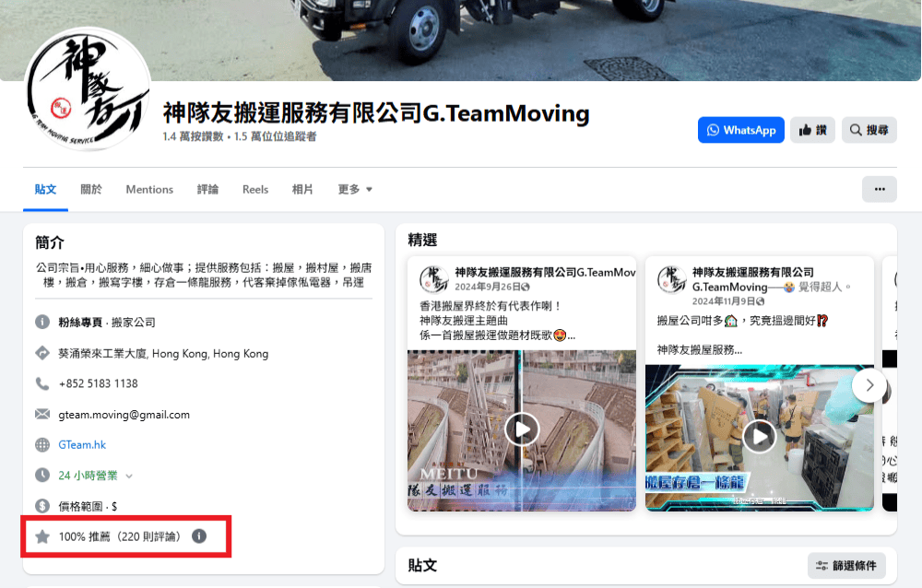
Task: Open the 100% 推薦 (220 則評論) reviews
Action: [120, 536]
